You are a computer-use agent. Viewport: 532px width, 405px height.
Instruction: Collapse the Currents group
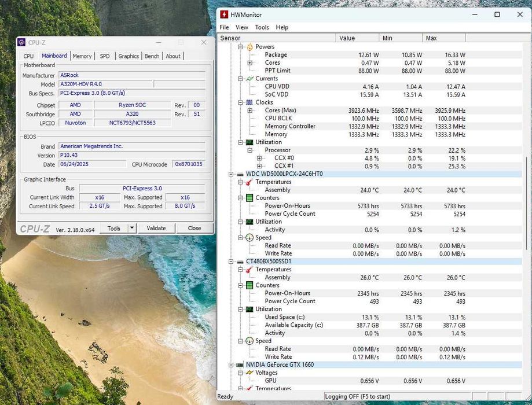(240, 78)
